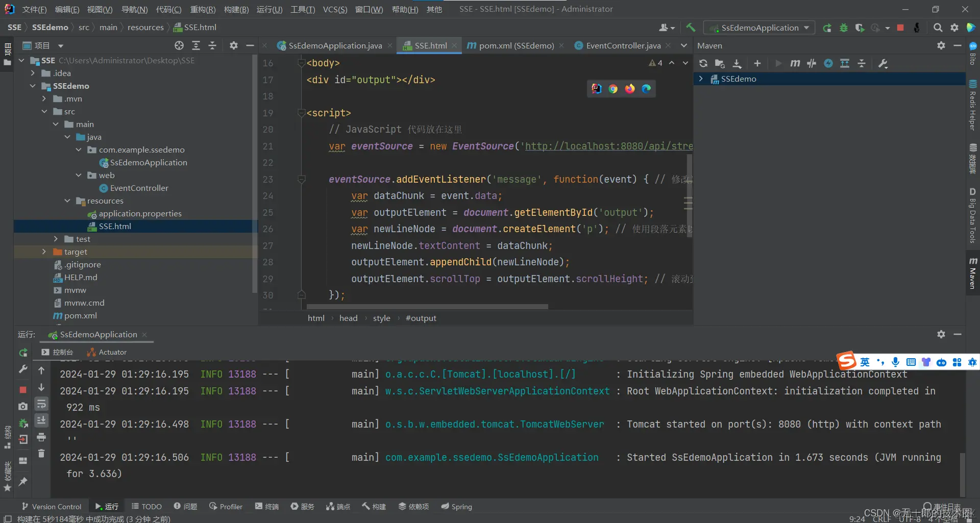Expand the test folder

coord(56,239)
